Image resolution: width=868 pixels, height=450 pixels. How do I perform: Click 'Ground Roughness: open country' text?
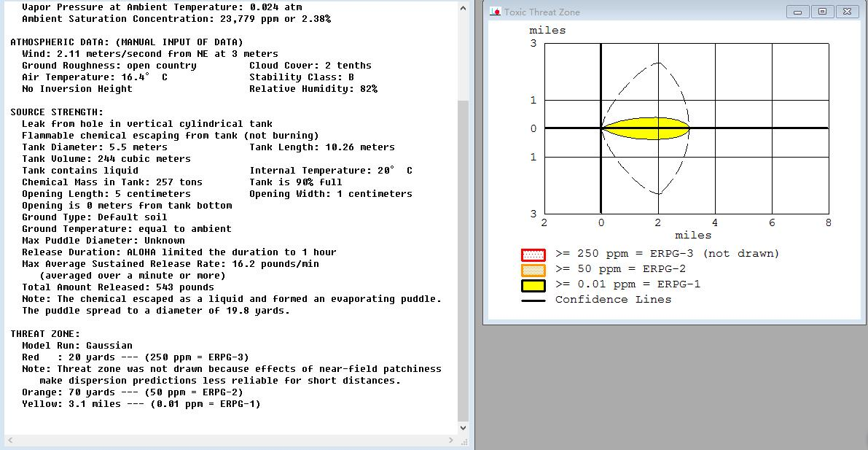[109, 66]
